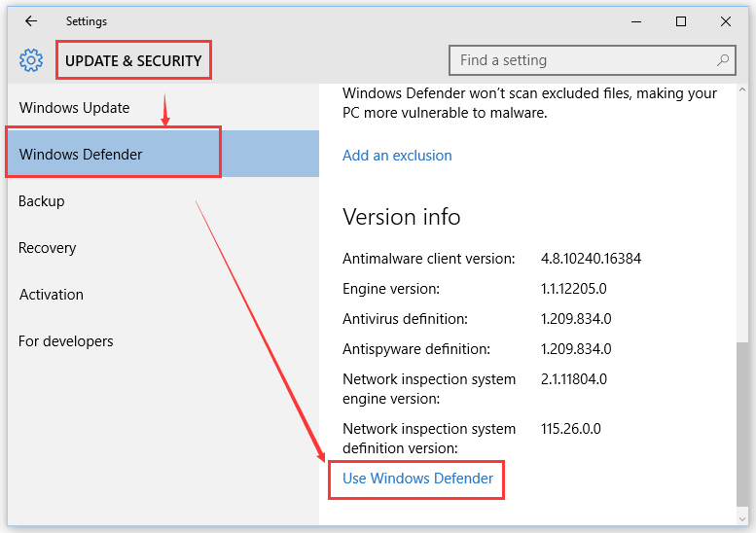This screenshot has height=533, width=756.
Task: Click the scrollbar down arrow
Action: pos(742,519)
